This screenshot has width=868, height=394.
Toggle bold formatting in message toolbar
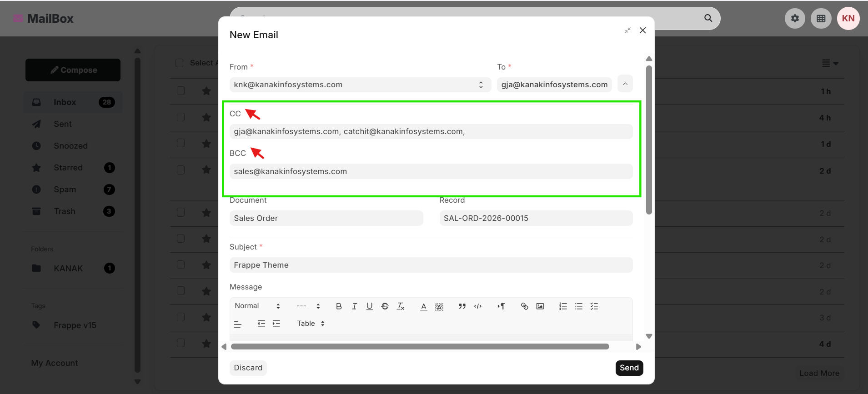point(339,306)
